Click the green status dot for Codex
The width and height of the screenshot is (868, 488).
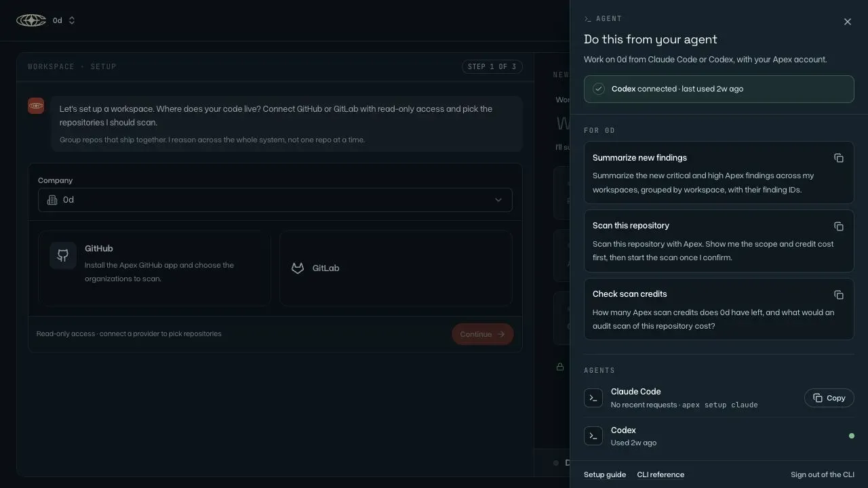tap(852, 436)
